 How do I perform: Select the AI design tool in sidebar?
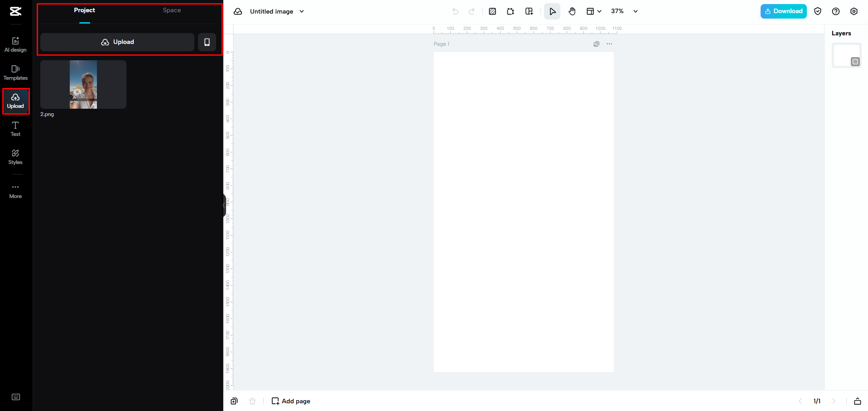[15, 44]
